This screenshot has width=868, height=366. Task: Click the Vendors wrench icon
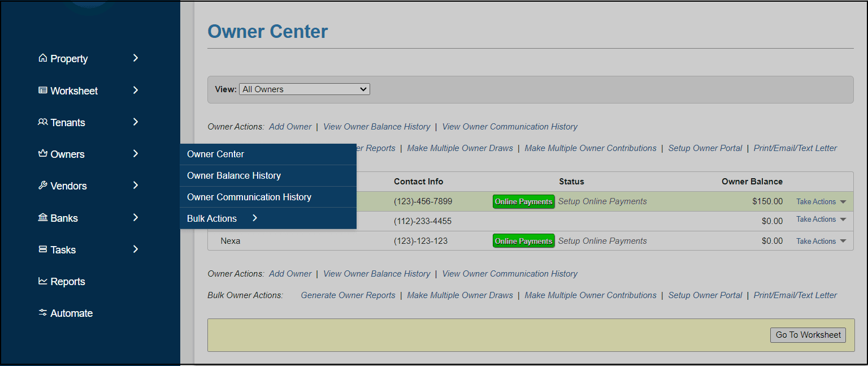pyautogui.click(x=42, y=186)
